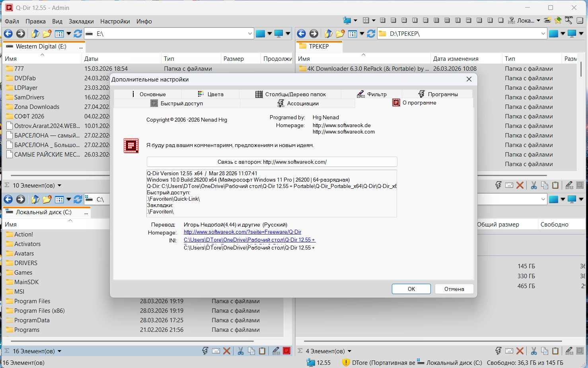The height and width of the screenshot is (368, 588).
Task: Switch to the Ассоциации tab
Action: click(x=298, y=103)
